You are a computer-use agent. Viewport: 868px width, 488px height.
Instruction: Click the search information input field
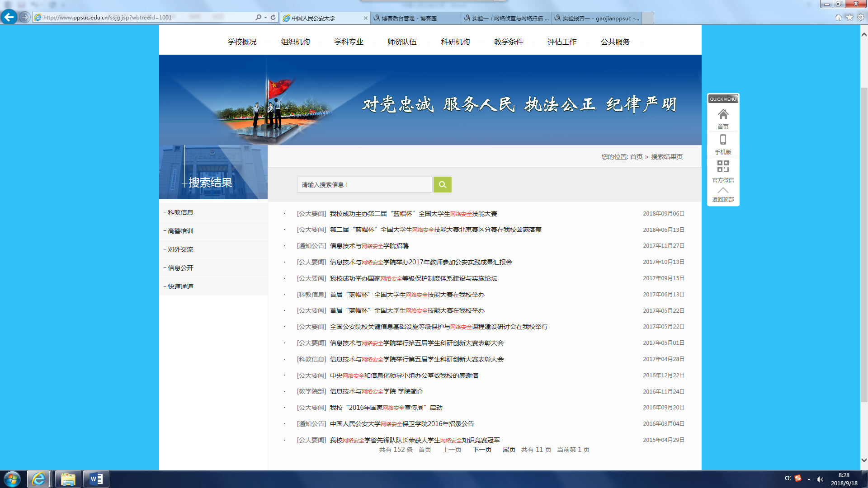[364, 184]
